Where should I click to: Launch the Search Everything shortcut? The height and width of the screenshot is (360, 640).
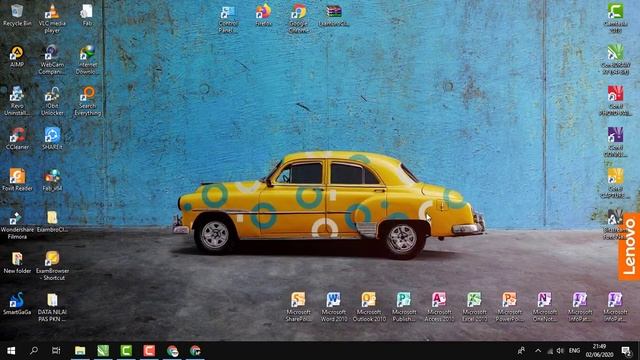(x=87, y=101)
